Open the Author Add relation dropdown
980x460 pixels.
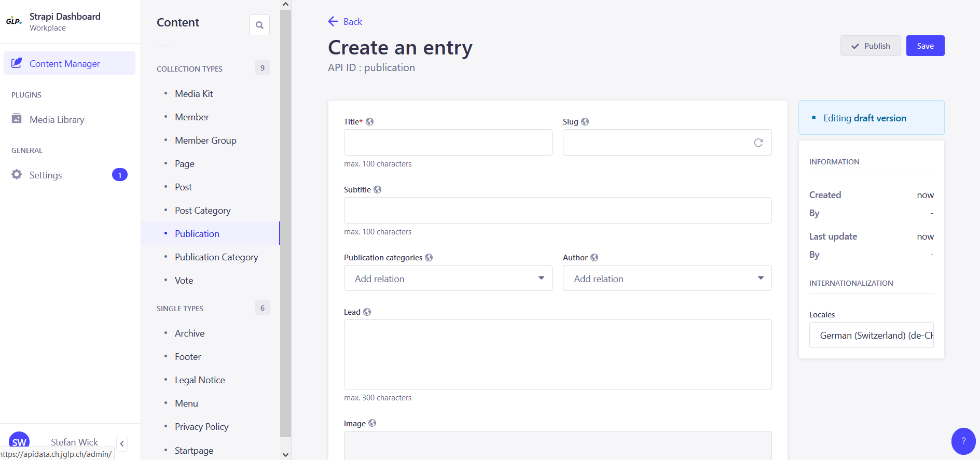coord(667,278)
